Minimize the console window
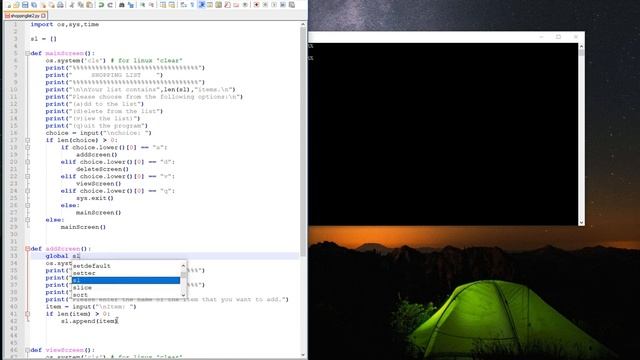Image resolution: width=640 pixels, height=360 pixels. point(541,37)
